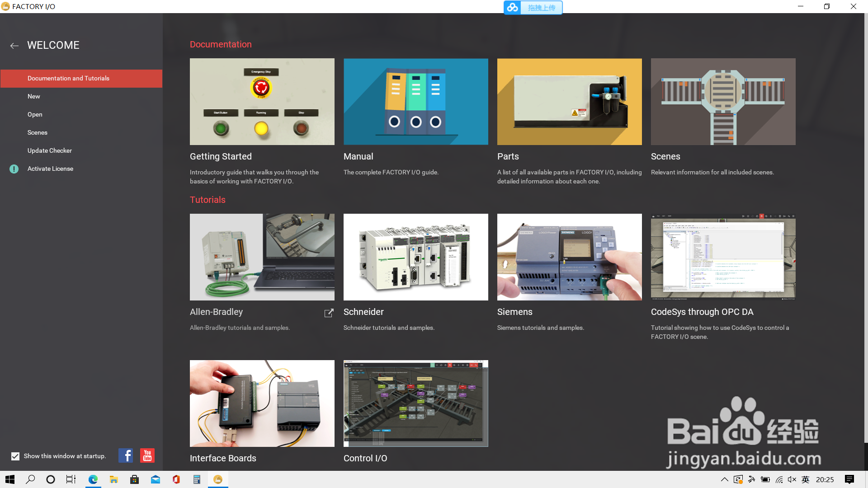Click the back arrow next to WELCOME
This screenshot has width=868, height=488.
tap(14, 46)
